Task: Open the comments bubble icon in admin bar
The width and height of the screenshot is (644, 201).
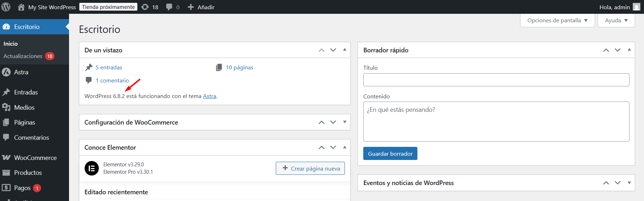Action: click(x=169, y=7)
